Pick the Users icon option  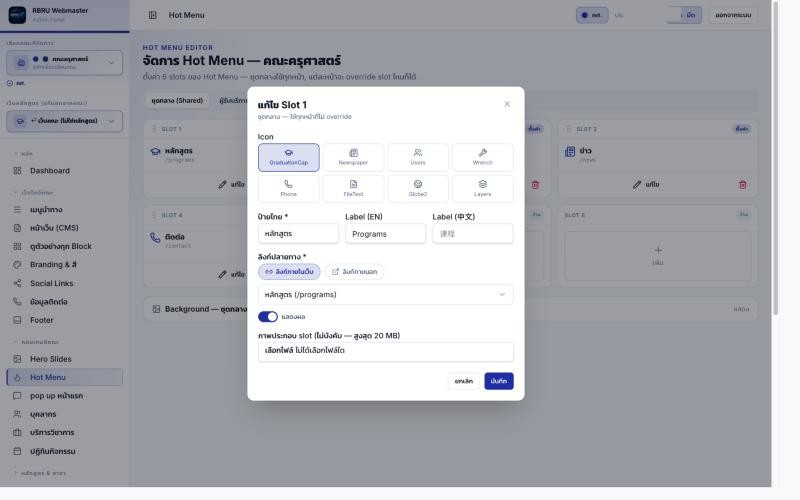coord(418,157)
